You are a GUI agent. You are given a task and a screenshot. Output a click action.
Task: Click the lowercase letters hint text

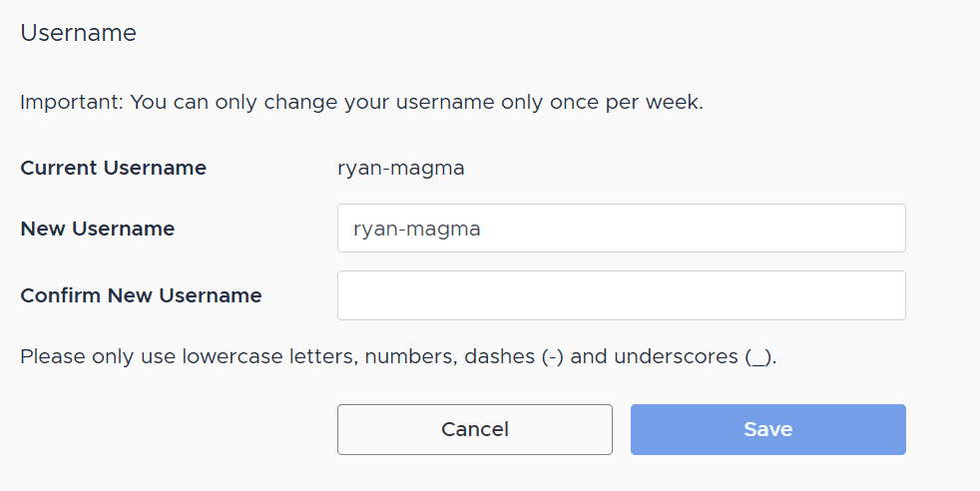(x=398, y=356)
